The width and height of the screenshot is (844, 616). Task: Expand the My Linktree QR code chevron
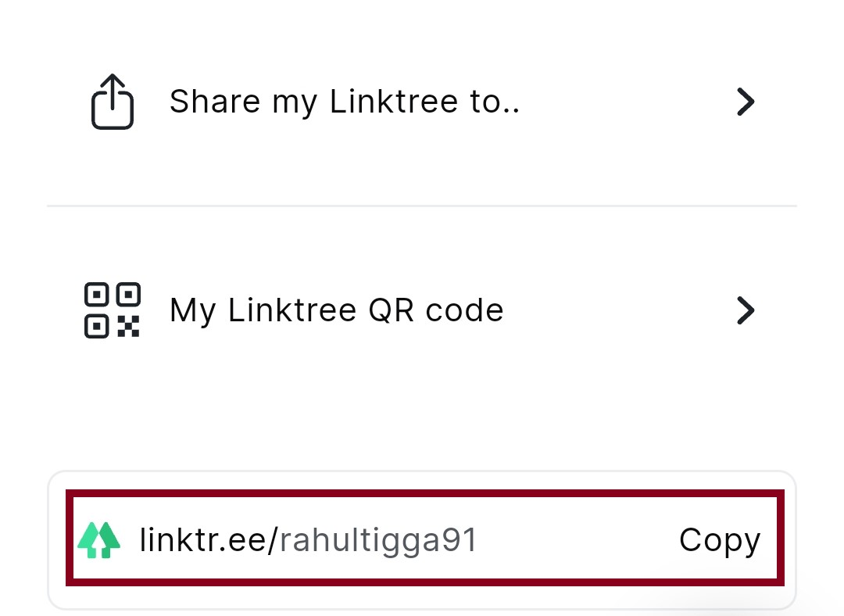[746, 310]
